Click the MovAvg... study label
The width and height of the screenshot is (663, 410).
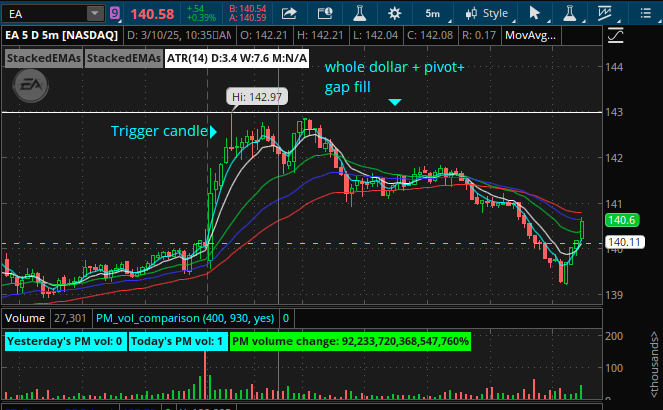tap(530, 35)
